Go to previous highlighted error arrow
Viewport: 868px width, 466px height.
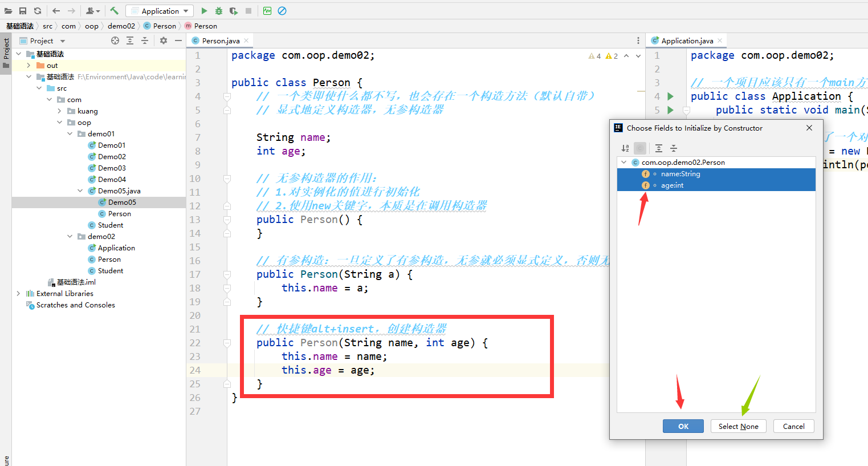click(626, 56)
